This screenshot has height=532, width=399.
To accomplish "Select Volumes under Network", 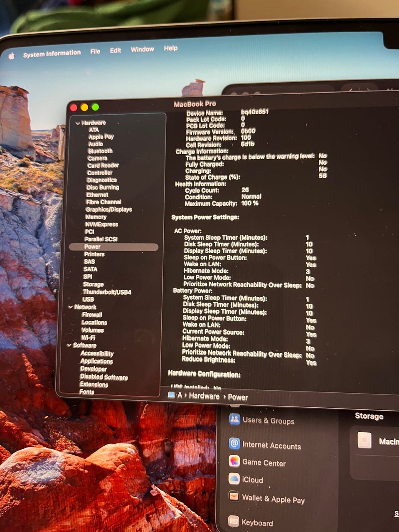I will click(x=93, y=330).
